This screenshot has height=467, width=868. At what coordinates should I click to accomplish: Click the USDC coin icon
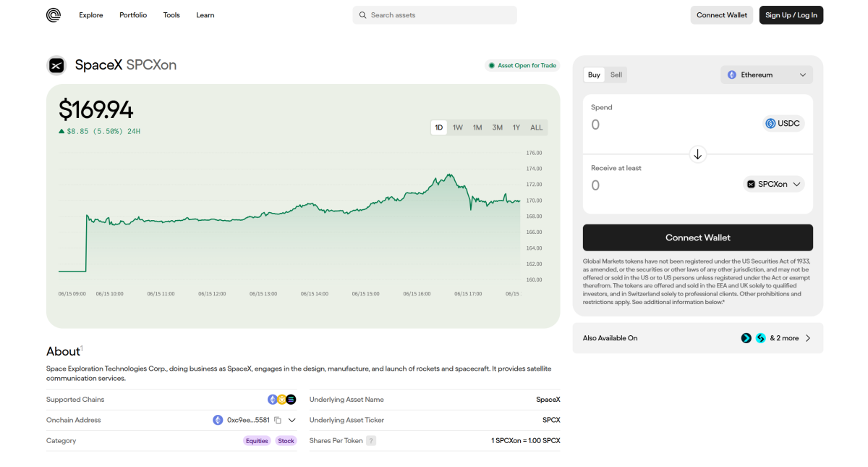(770, 124)
